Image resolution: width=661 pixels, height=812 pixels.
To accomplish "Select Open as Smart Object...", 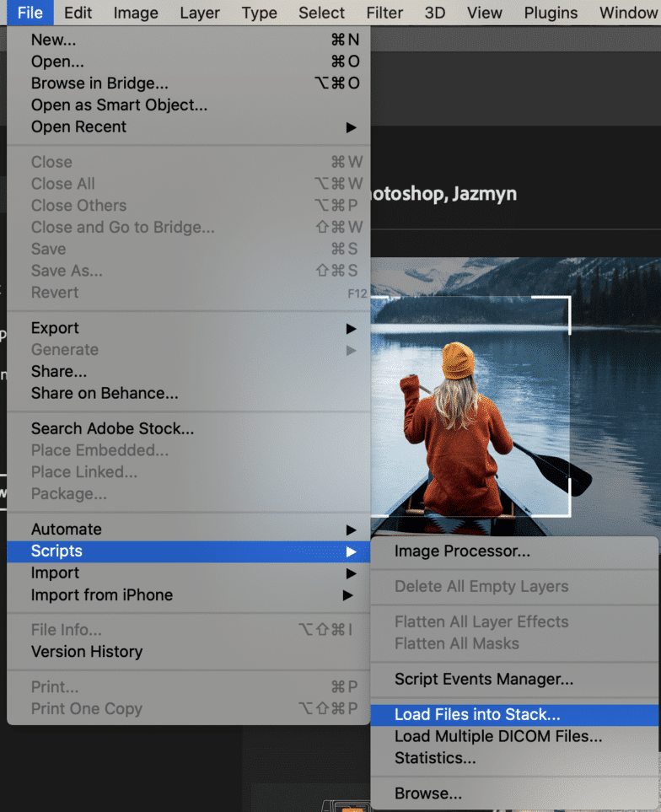I will point(119,105).
